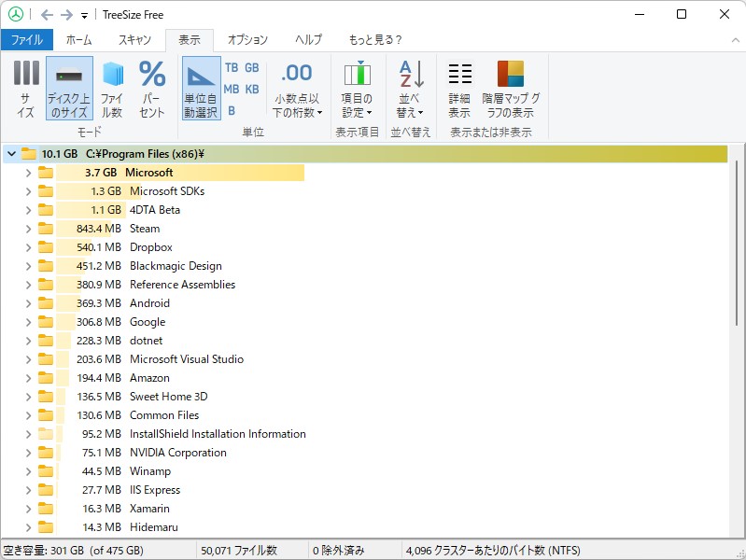The width and height of the screenshot is (746, 560).
Task: Expand the Blackmagic Design folder node
Action: pyautogui.click(x=29, y=266)
